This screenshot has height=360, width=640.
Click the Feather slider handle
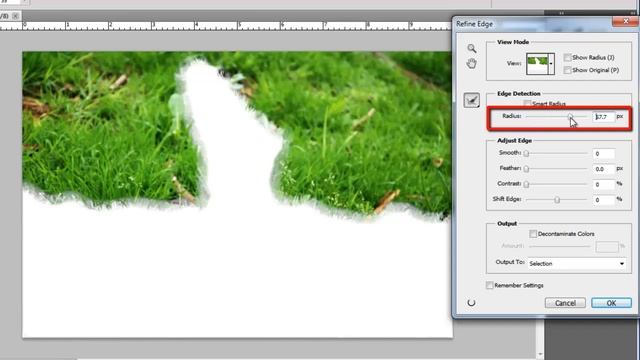[526, 169]
